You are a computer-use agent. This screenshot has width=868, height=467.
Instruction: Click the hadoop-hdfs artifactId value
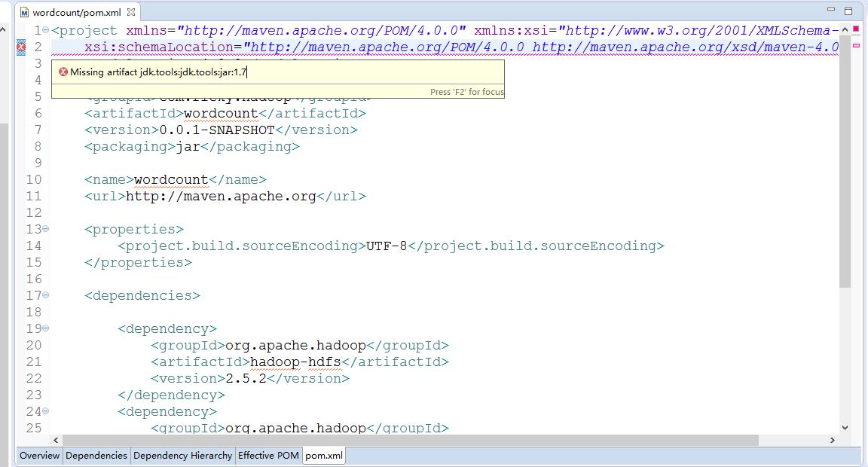[x=295, y=362]
